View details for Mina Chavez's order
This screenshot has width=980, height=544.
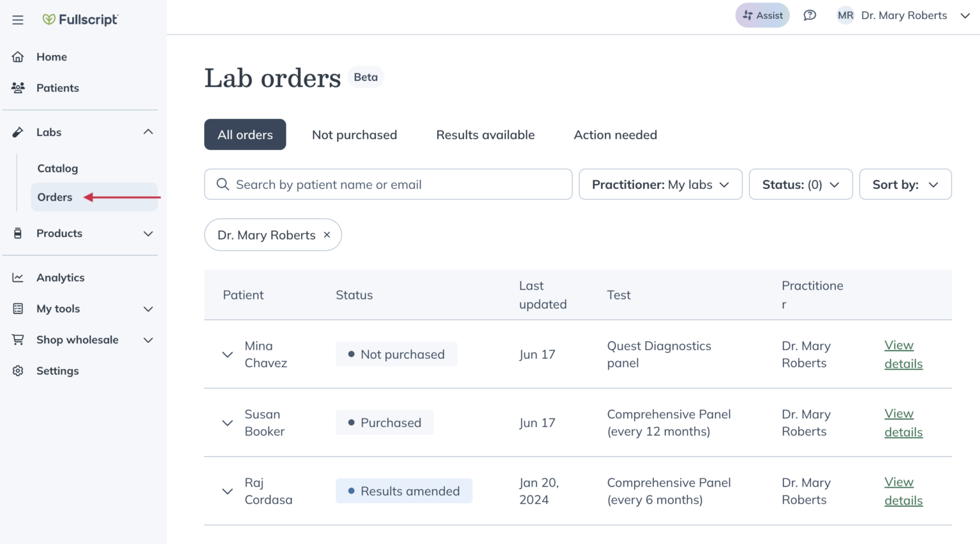coord(903,354)
